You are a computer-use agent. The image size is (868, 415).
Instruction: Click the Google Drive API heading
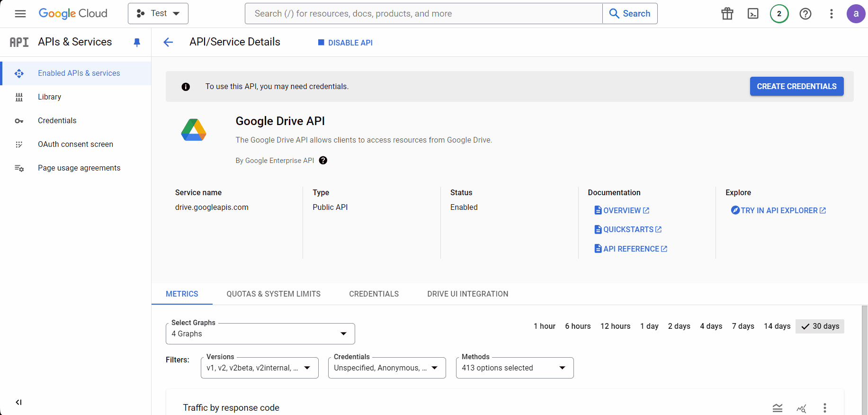pyautogui.click(x=280, y=121)
